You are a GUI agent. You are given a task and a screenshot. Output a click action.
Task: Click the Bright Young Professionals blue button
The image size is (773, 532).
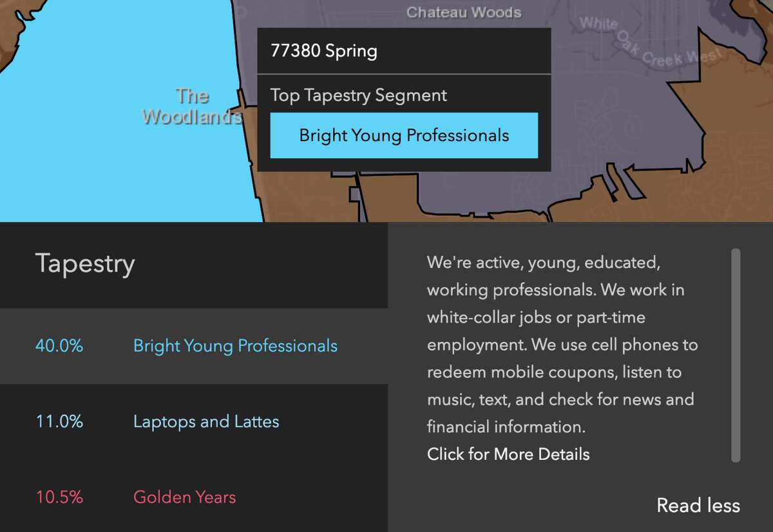pos(404,135)
